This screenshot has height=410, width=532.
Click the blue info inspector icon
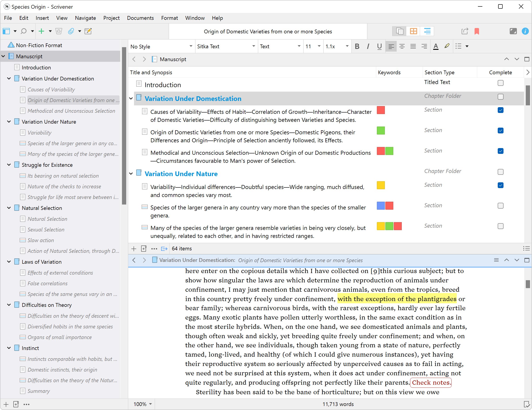tap(525, 31)
